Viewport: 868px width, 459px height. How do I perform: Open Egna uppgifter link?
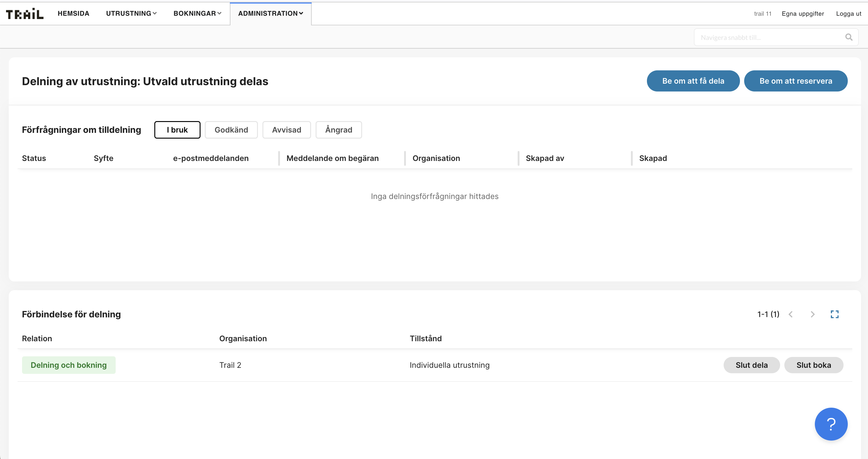click(x=803, y=14)
